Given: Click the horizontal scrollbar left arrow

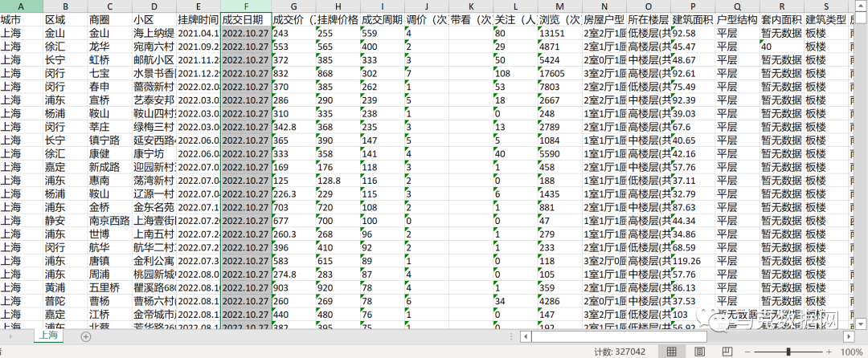Looking at the screenshot, I should (x=526, y=336).
